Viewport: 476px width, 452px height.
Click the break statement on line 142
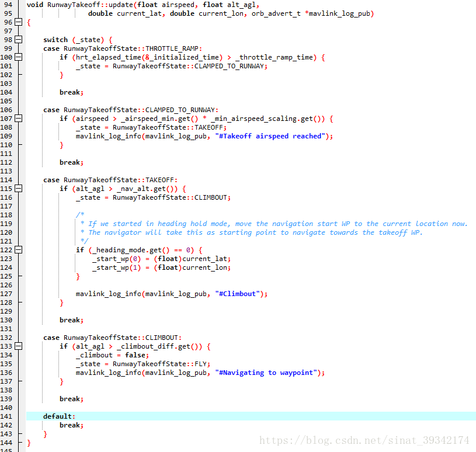(x=71, y=425)
